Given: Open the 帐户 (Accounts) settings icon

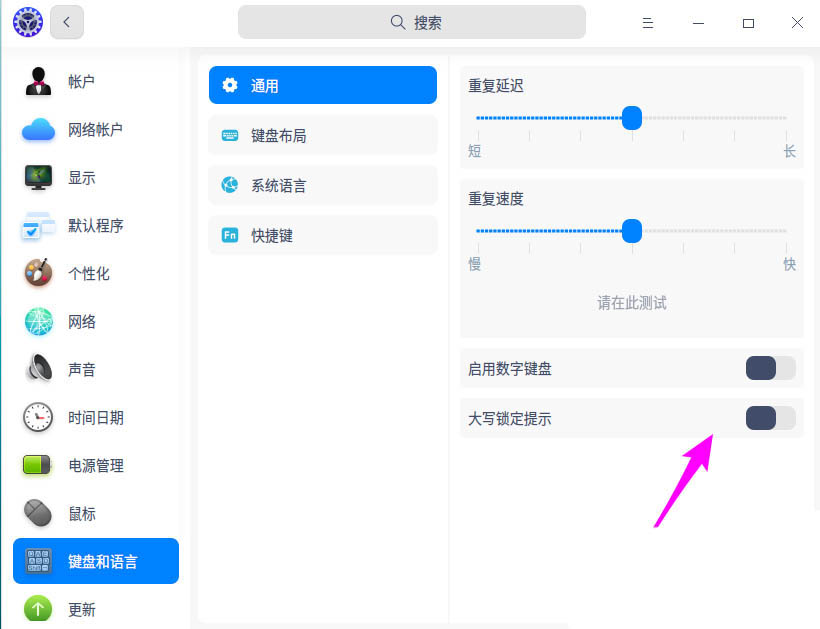Looking at the screenshot, I should 37,82.
